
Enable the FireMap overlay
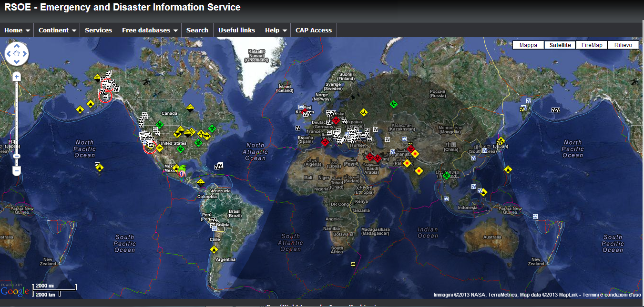click(592, 45)
